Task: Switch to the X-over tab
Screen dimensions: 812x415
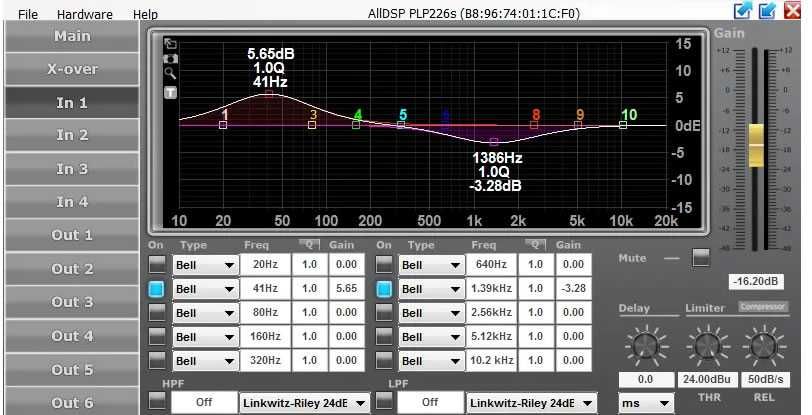Action: [x=72, y=69]
